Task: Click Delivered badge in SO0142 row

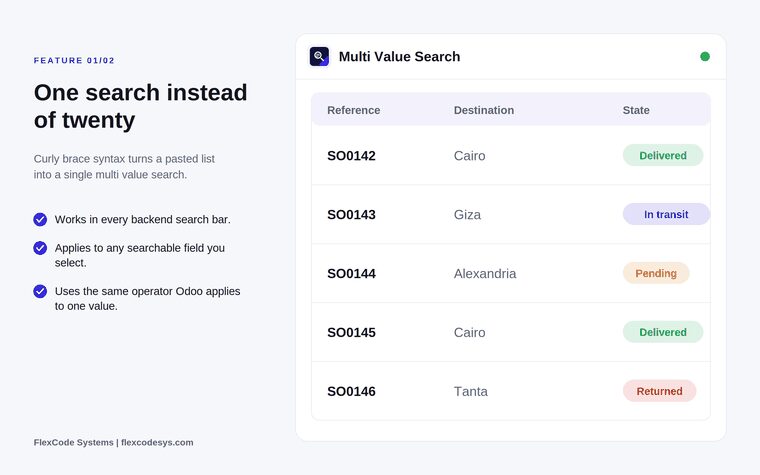Action: click(663, 156)
